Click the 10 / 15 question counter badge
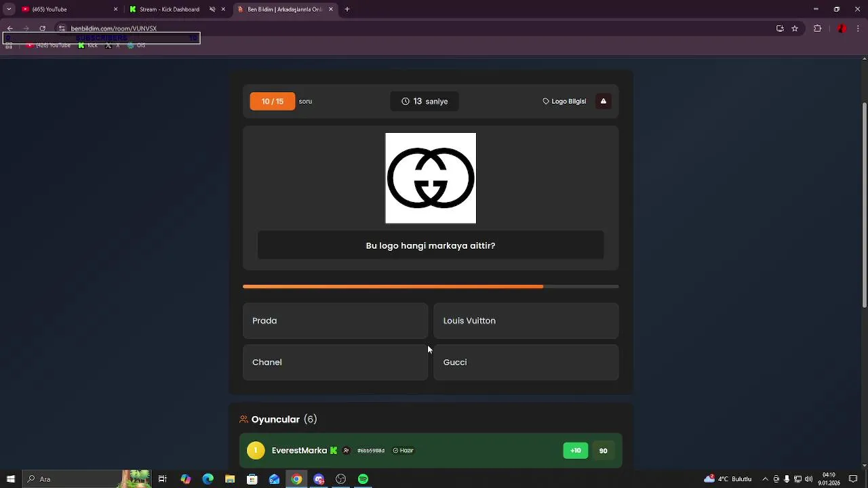The image size is (868, 488). [x=273, y=101]
